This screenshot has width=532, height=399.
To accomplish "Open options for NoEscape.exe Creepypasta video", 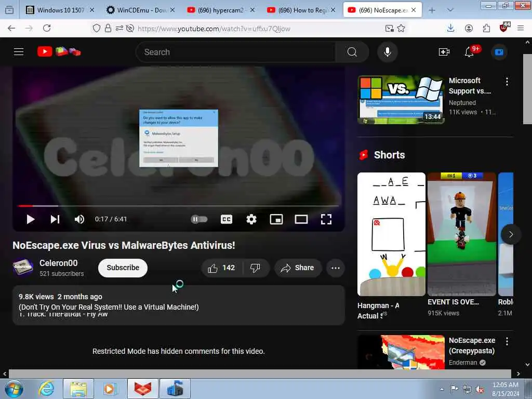I will [507, 341].
